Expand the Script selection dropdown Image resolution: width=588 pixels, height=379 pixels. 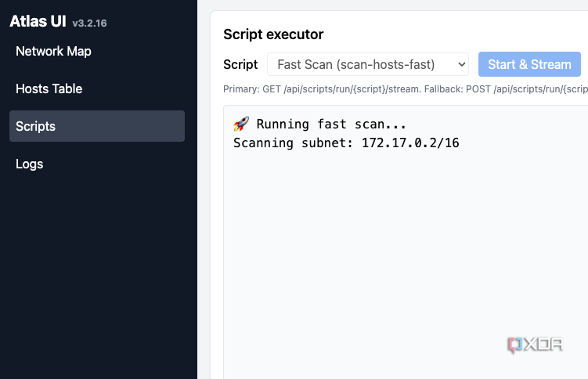tap(367, 64)
